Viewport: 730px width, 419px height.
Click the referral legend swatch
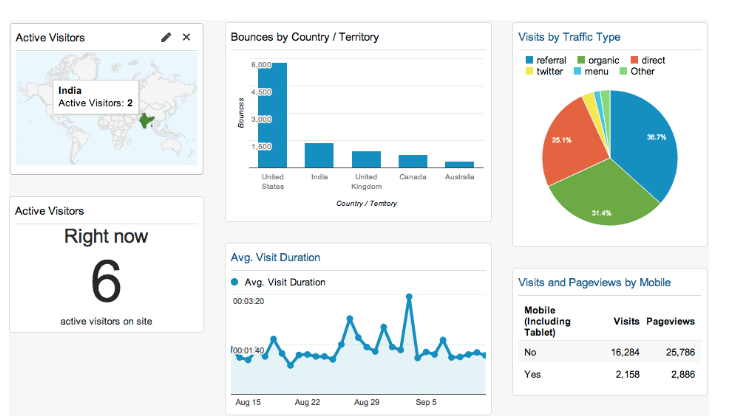point(529,60)
